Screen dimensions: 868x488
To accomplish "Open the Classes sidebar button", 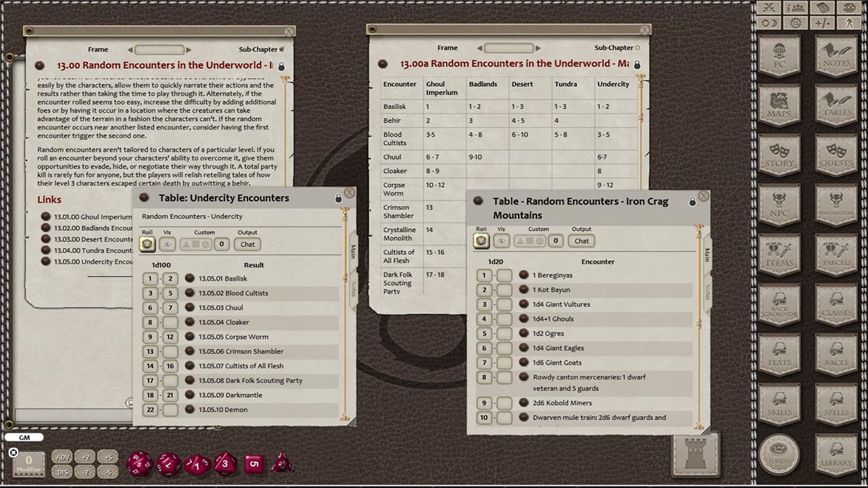I will pyautogui.click(x=836, y=306).
